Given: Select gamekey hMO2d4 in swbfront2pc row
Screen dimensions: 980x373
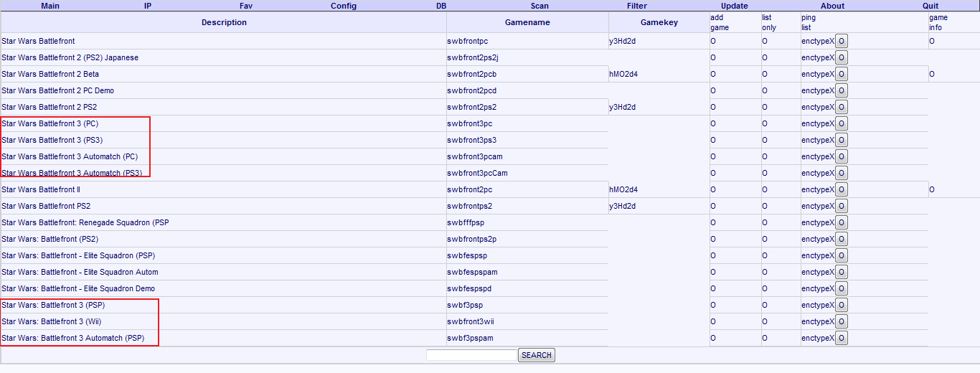Looking at the screenshot, I should [x=623, y=190].
